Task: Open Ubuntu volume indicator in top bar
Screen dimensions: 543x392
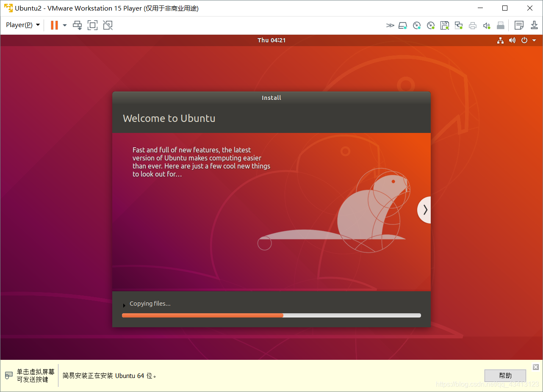Action: tap(512, 40)
